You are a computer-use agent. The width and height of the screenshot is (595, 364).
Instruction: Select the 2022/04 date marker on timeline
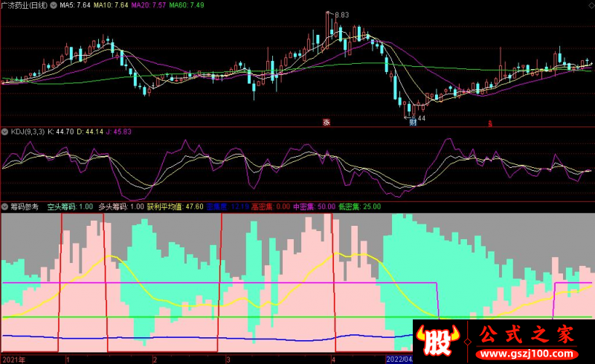tap(399, 359)
